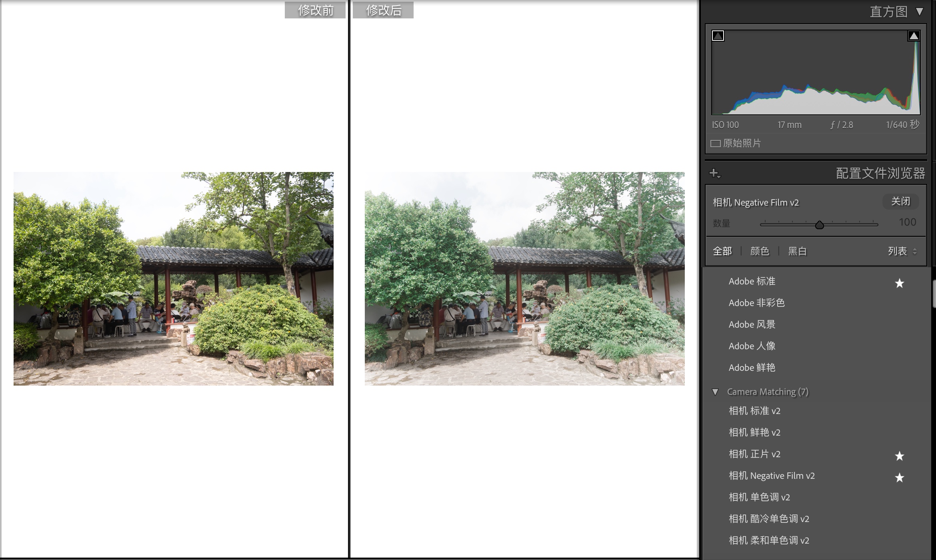Enable the 原始照片 checkbox
This screenshot has width=936, height=560.
click(x=716, y=144)
